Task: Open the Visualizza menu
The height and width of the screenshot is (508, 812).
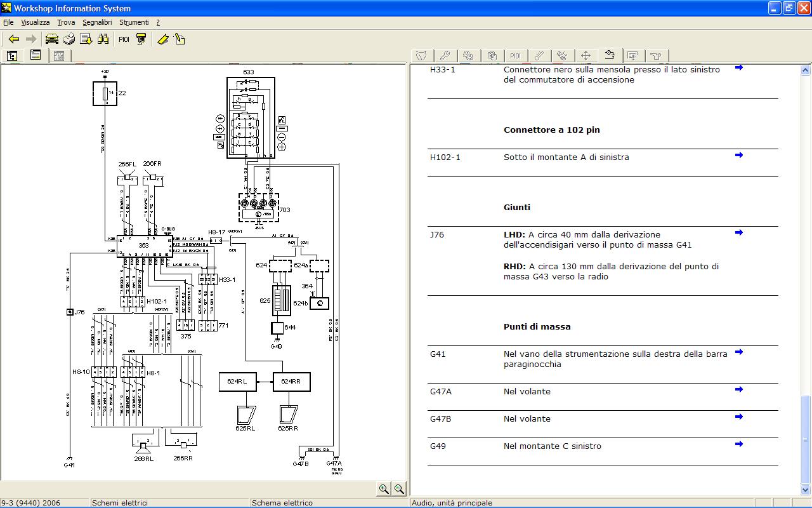Action: (35, 22)
